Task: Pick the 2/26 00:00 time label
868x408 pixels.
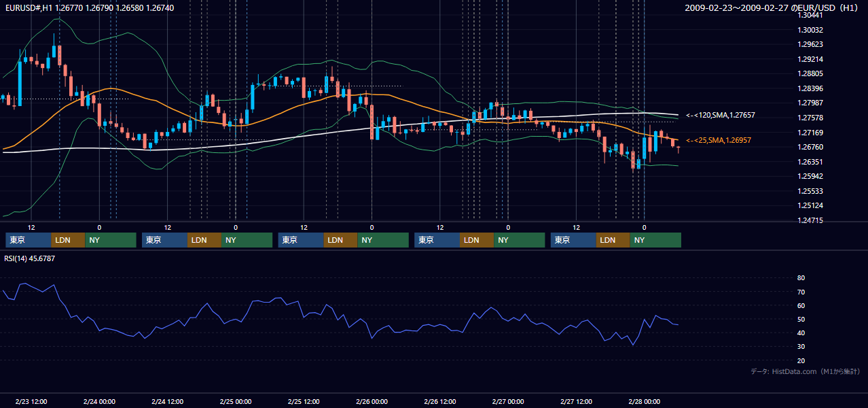Action: click(372, 402)
